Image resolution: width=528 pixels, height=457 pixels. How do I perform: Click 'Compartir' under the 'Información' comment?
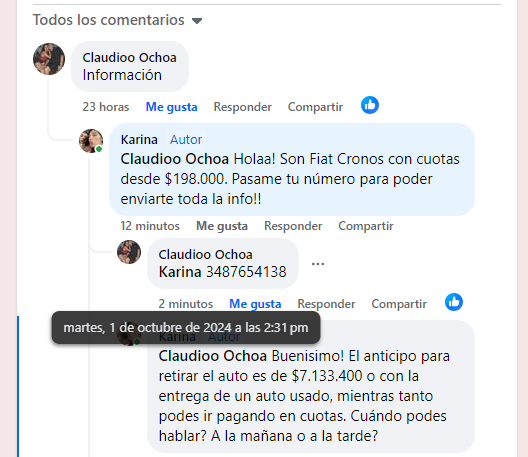[x=315, y=107]
